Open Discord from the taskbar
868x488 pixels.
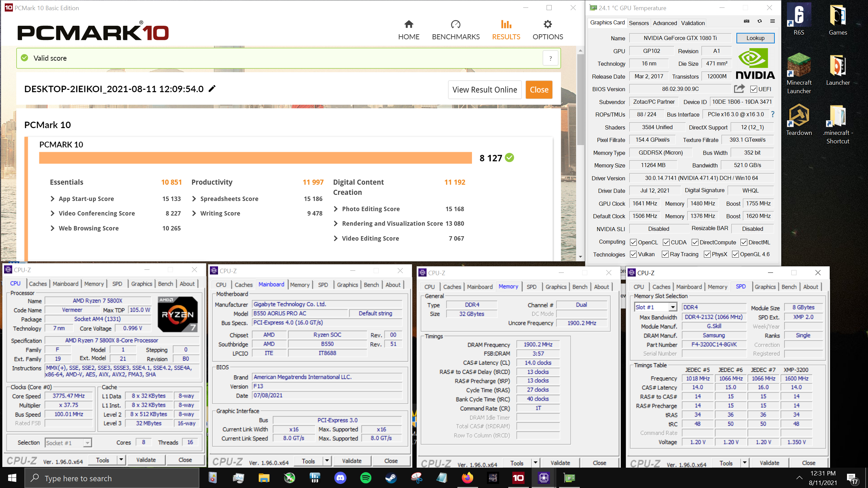(x=340, y=478)
